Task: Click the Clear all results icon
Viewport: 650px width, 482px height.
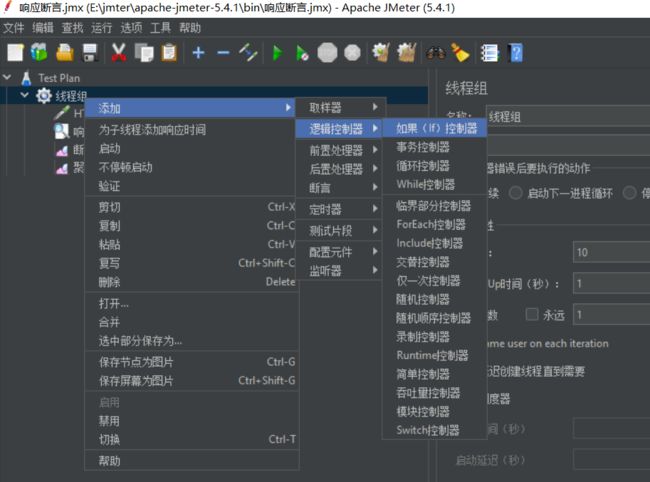Action: coord(407,53)
